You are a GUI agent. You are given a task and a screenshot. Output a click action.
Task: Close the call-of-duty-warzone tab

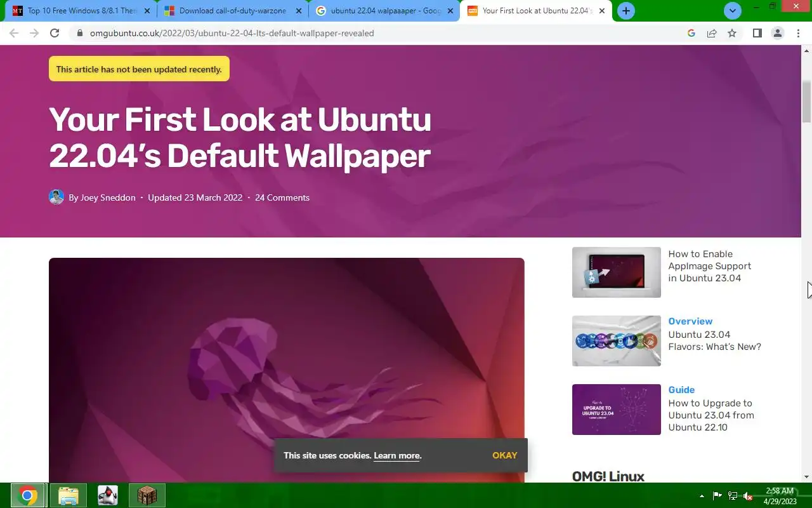(x=299, y=11)
